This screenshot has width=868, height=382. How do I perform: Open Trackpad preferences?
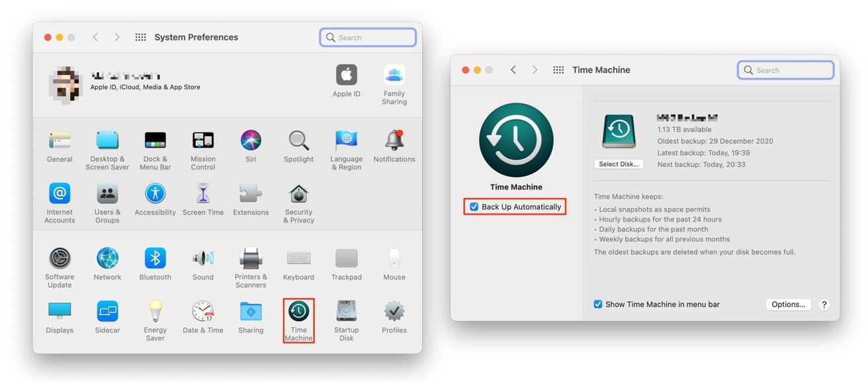(347, 258)
